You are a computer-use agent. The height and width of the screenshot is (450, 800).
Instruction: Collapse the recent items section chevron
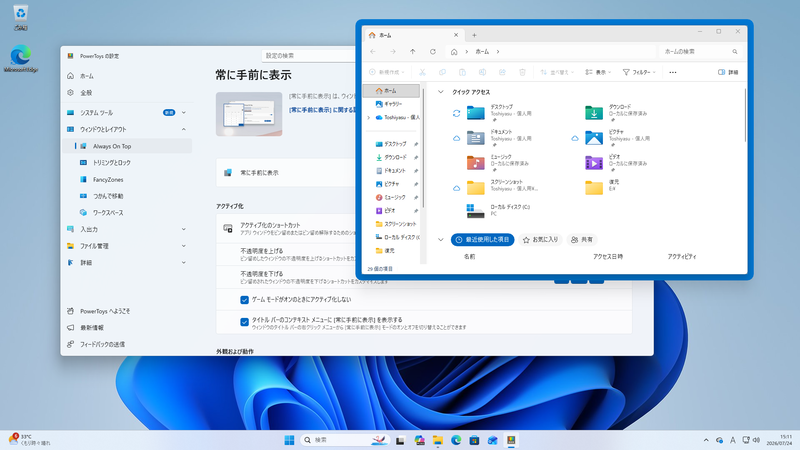click(441, 240)
